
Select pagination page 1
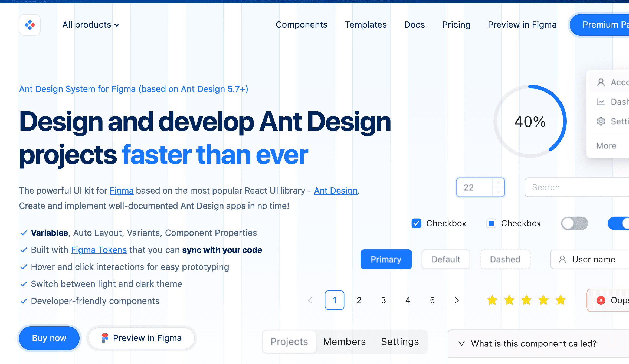click(x=335, y=300)
